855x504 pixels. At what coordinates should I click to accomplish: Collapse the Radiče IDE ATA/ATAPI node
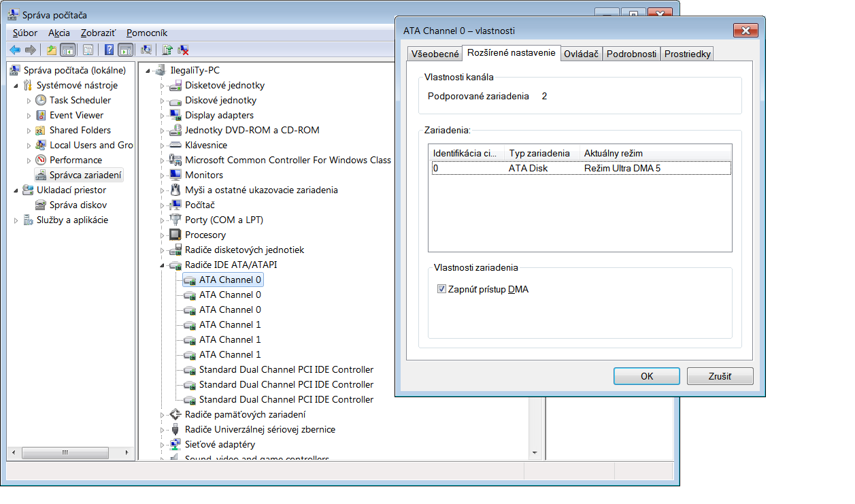(163, 265)
